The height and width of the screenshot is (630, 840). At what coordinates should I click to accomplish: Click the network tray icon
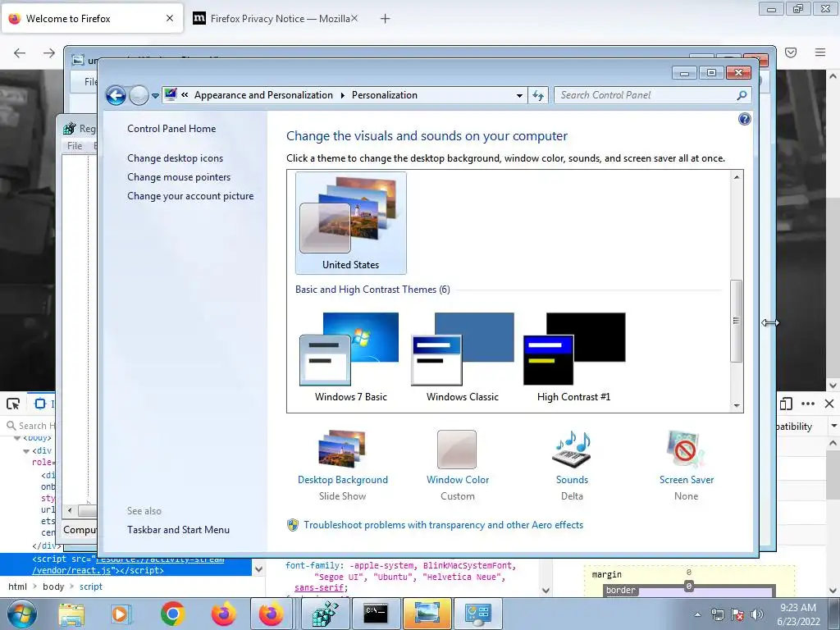tap(717, 614)
